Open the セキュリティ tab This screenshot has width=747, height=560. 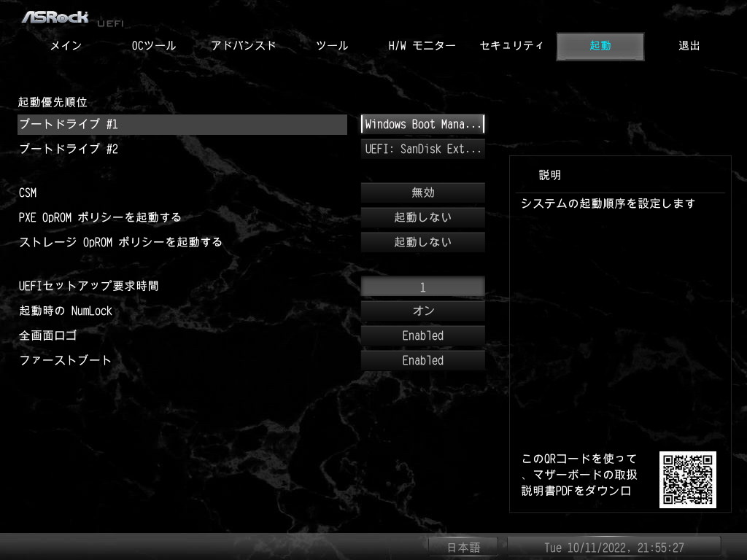[511, 46]
